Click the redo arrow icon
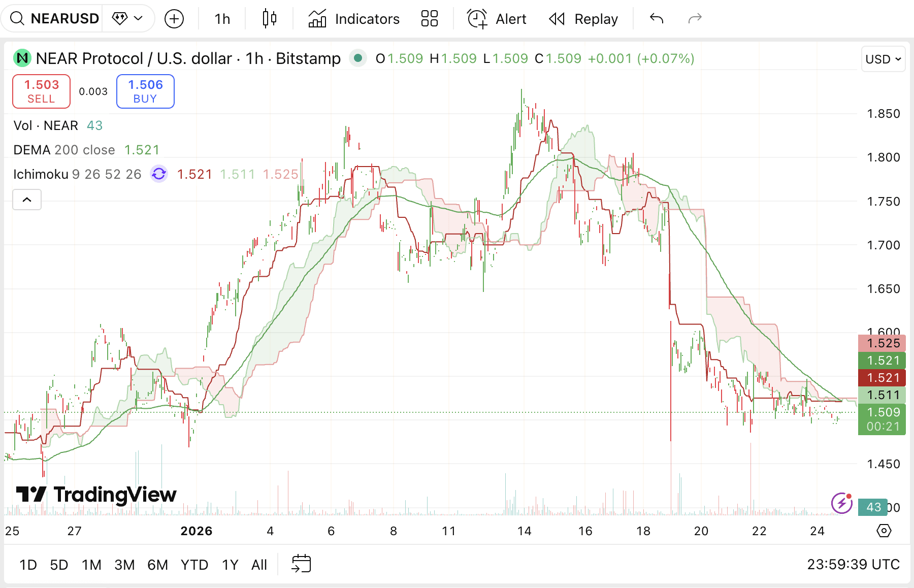 coord(695,19)
